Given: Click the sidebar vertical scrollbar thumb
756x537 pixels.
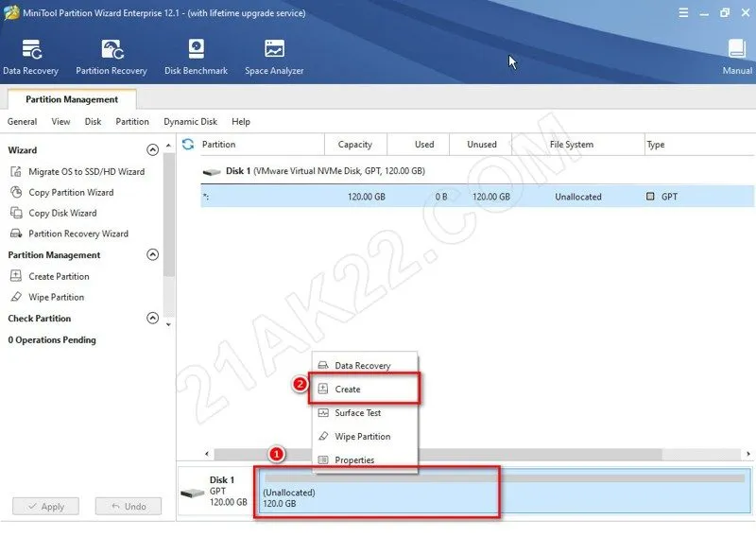Looking at the screenshot, I should (168, 215).
